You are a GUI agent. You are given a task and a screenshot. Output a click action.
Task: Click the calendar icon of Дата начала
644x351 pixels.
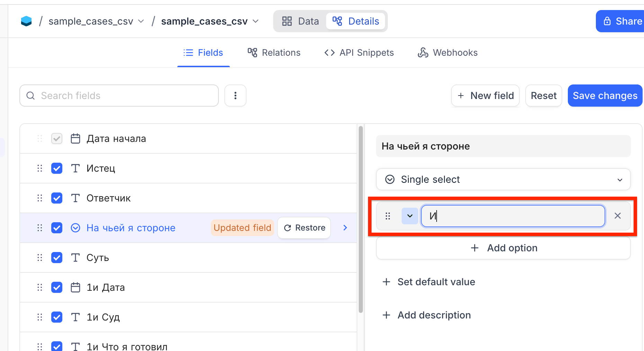point(75,138)
